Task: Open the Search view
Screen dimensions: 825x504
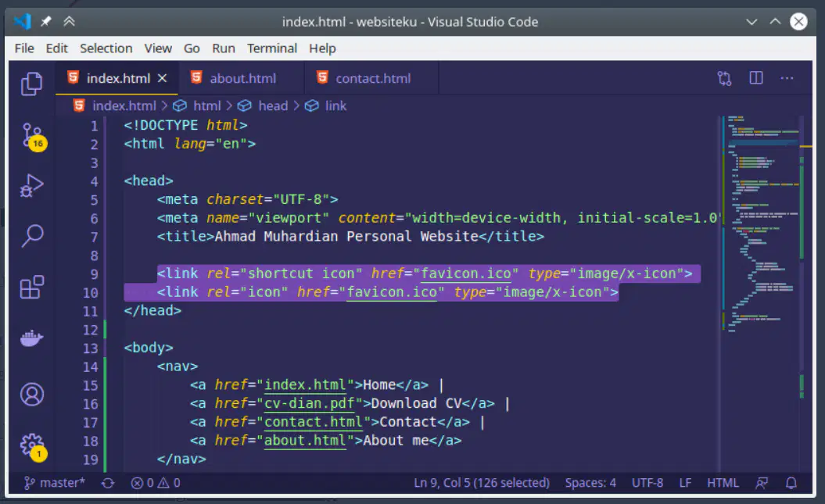Action: [x=32, y=236]
